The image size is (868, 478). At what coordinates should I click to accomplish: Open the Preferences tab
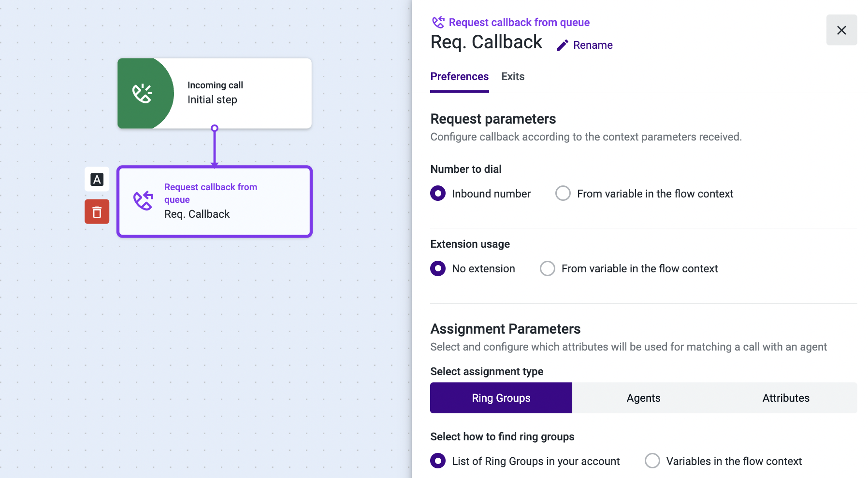pos(459,76)
